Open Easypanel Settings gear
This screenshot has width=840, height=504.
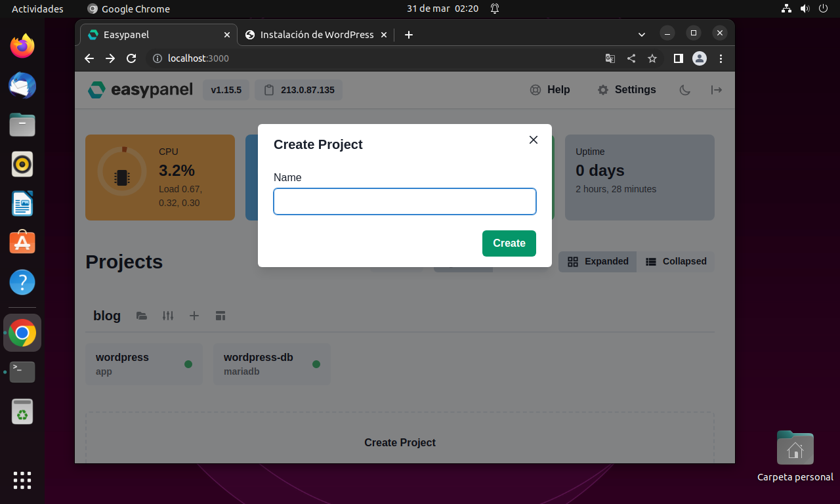(x=625, y=90)
